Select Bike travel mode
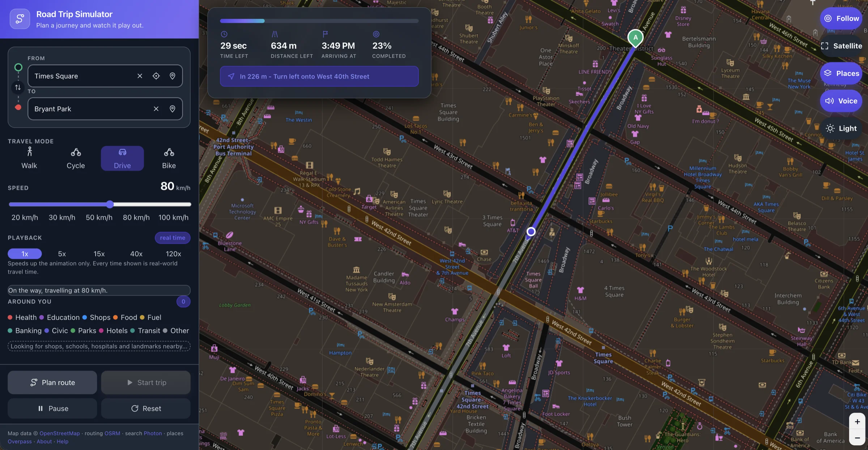The height and width of the screenshot is (450, 868). 169,158
